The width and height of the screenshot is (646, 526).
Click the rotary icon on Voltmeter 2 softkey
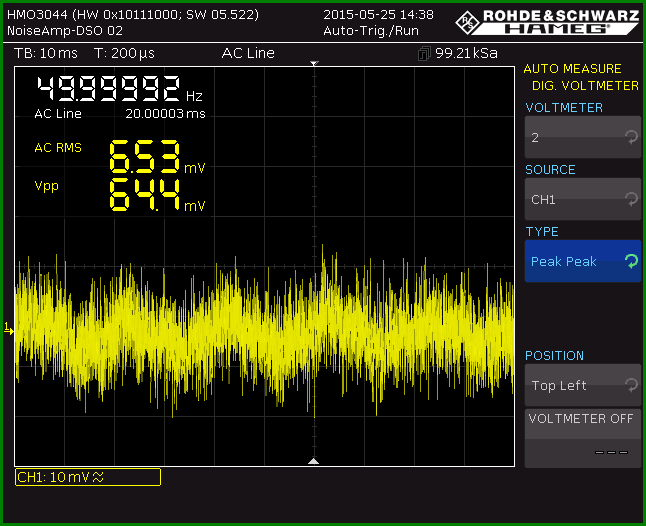click(631, 137)
